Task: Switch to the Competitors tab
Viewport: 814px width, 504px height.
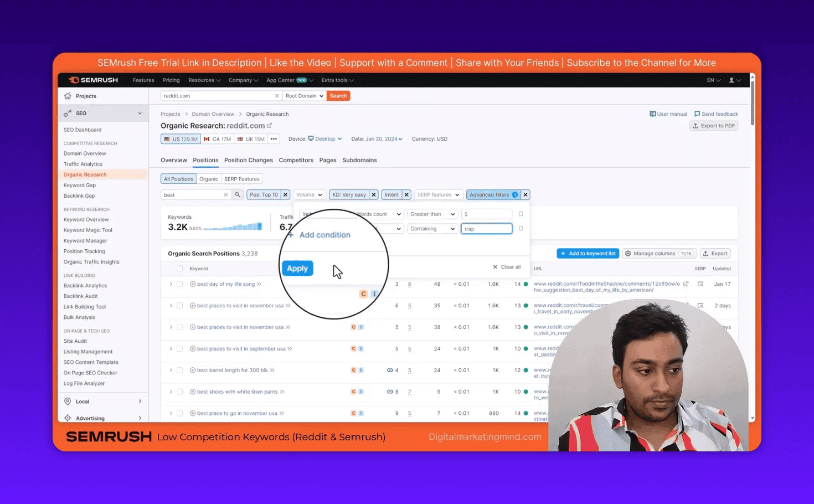Action: point(296,160)
